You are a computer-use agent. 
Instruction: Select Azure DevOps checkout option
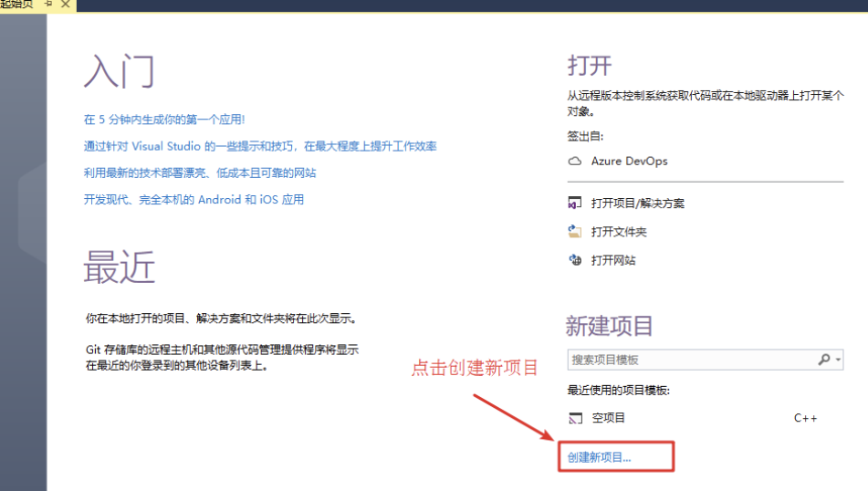click(630, 162)
